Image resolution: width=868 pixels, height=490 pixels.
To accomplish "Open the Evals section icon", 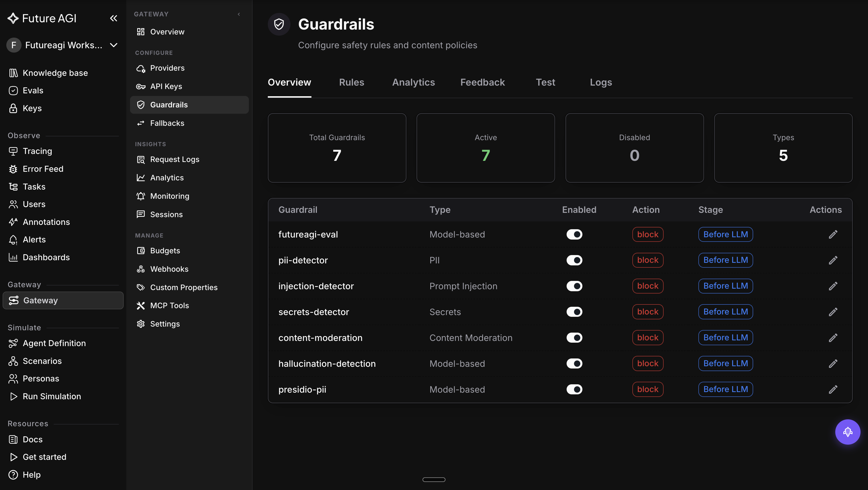I will pyautogui.click(x=13, y=90).
